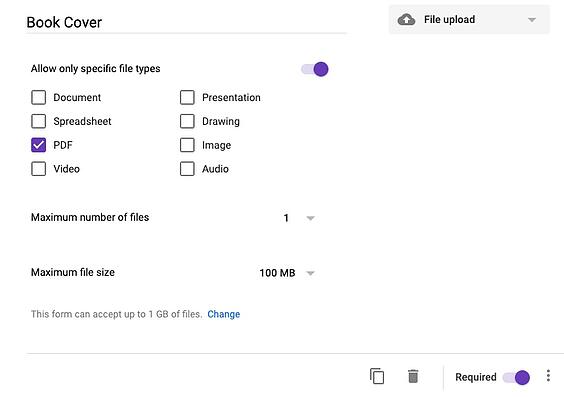The image size is (564, 397).
Task: Toggle Allow only specific file types
Action: pyautogui.click(x=315, y=69)
